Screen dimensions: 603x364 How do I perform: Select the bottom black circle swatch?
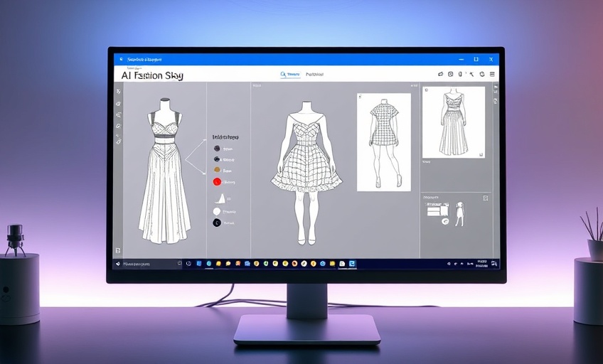point(217,223)
